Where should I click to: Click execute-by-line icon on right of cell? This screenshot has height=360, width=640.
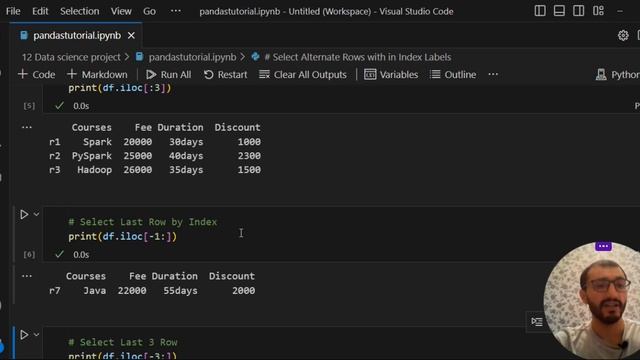pos(537,322)
